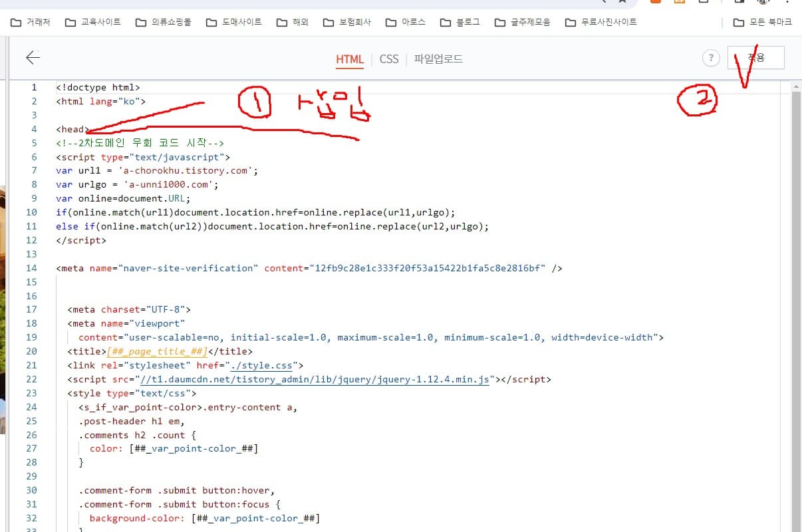Click the if(online.match(url1) line
Image resolution: width=802 pixels, height=532 pixels.
255,212
